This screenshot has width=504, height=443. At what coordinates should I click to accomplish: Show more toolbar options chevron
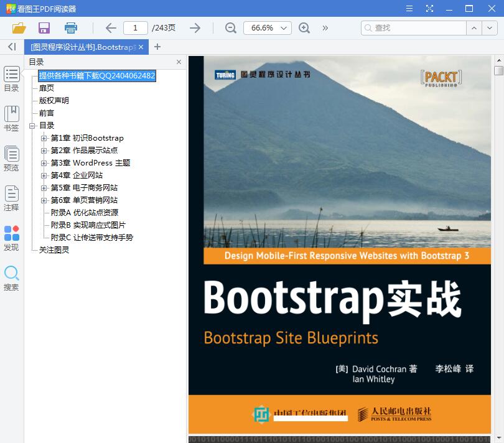pos(325,28)
